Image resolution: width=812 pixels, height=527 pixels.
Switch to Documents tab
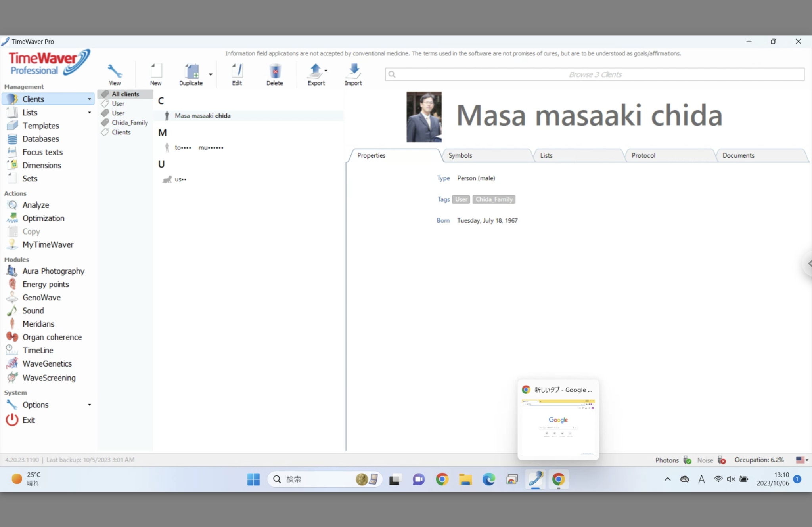point(738,155)
